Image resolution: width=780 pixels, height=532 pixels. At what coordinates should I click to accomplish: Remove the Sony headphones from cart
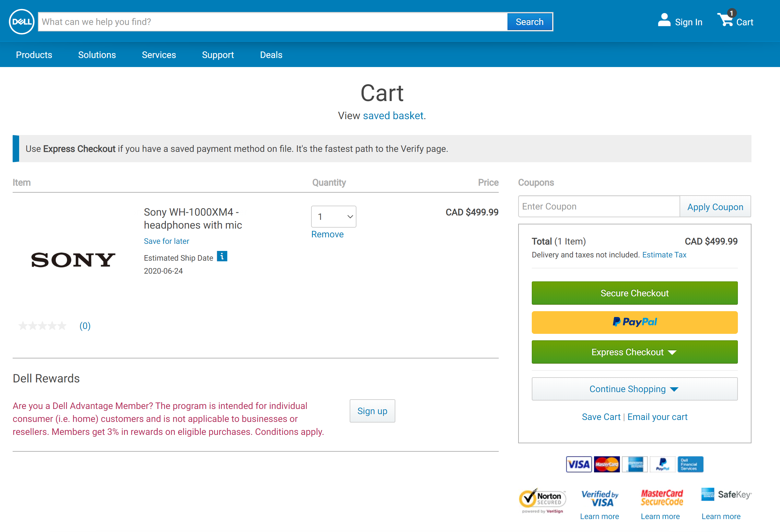click(327, 234)
